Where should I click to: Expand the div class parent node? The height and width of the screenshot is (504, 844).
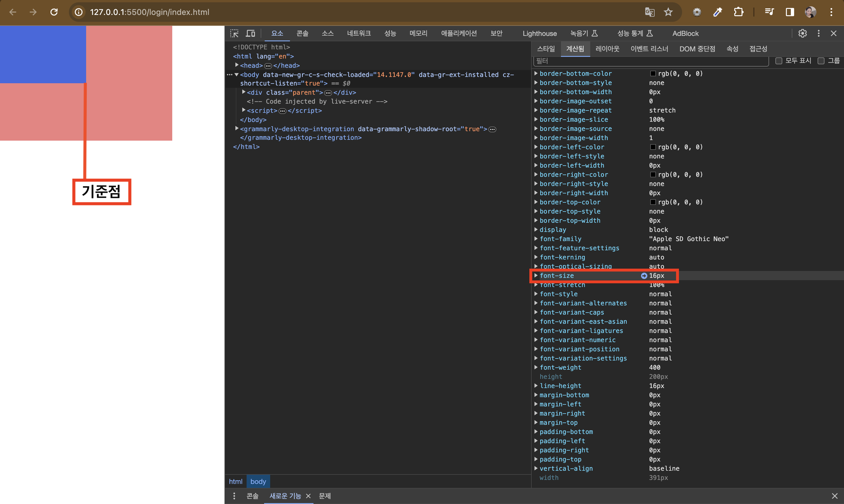(x=243, y=92)
